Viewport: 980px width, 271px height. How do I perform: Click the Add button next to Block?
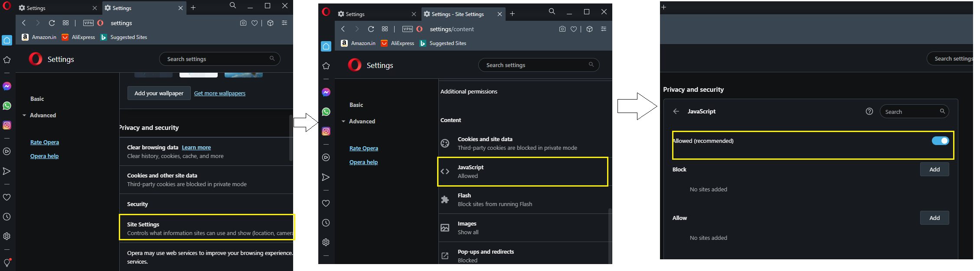(934, 169)
